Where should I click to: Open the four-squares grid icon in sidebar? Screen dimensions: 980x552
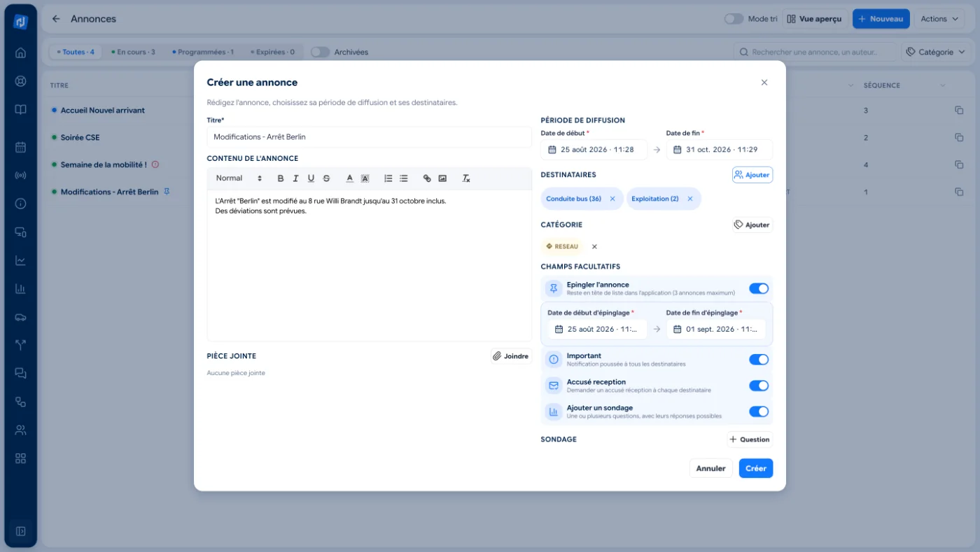[20, 458]
